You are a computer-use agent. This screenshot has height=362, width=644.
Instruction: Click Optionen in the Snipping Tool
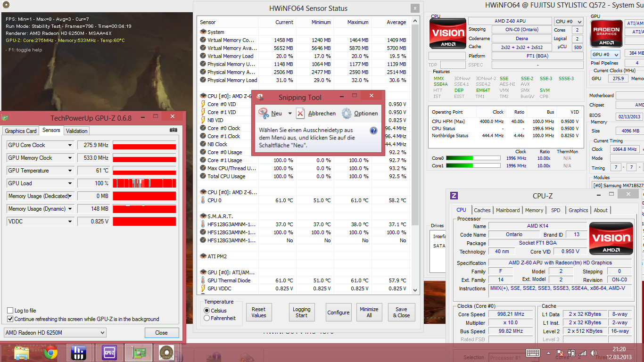tap(360, 113)
